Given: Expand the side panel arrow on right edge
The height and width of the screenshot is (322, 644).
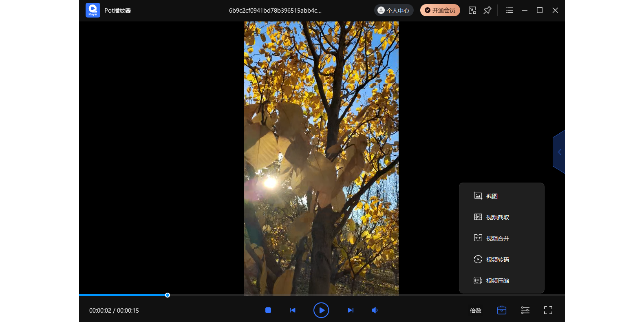Looking at the screenshot, I should point(559,152).
